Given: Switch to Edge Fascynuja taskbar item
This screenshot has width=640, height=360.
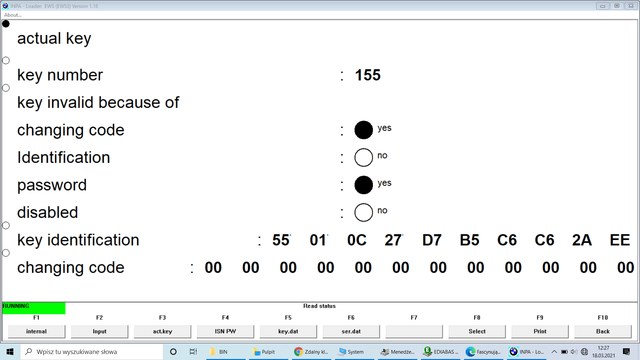Looking at the screenshot, I should 483,351.
